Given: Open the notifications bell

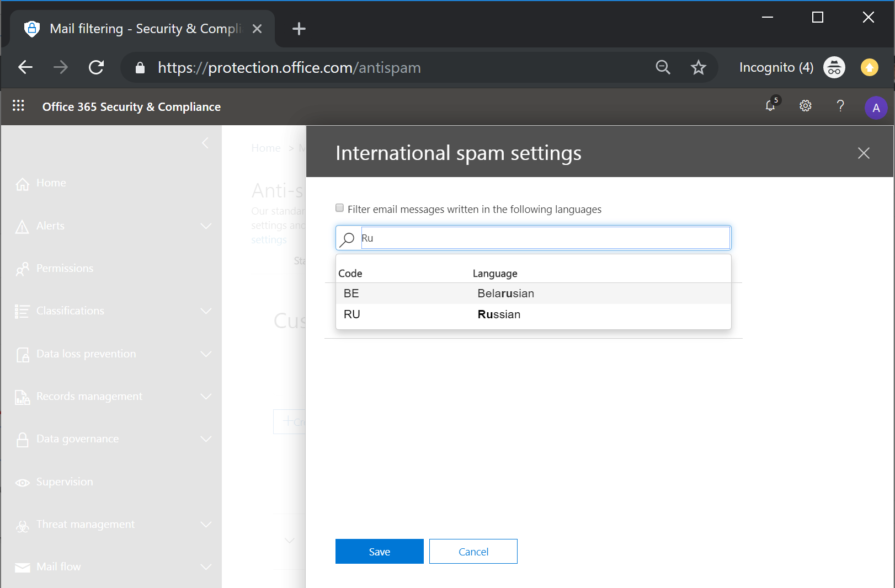Looking at the screenshot, I should 771,105.
